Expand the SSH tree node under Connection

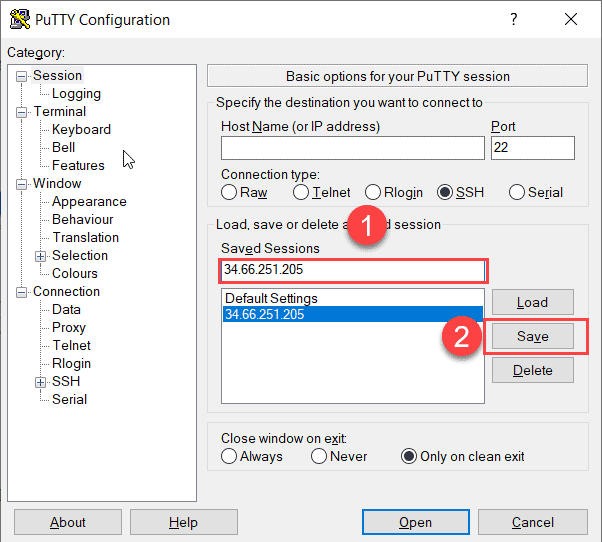40,382
